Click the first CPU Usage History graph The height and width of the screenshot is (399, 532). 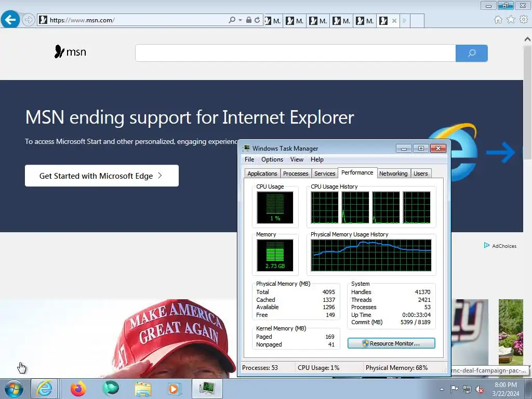point(325,208)
